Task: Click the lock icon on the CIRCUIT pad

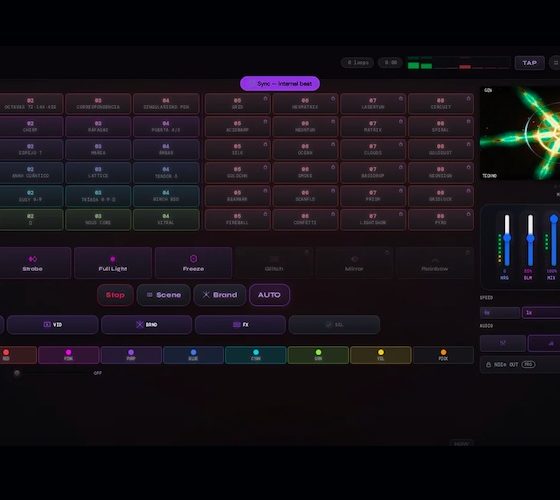Action: [x=468, y=99]
